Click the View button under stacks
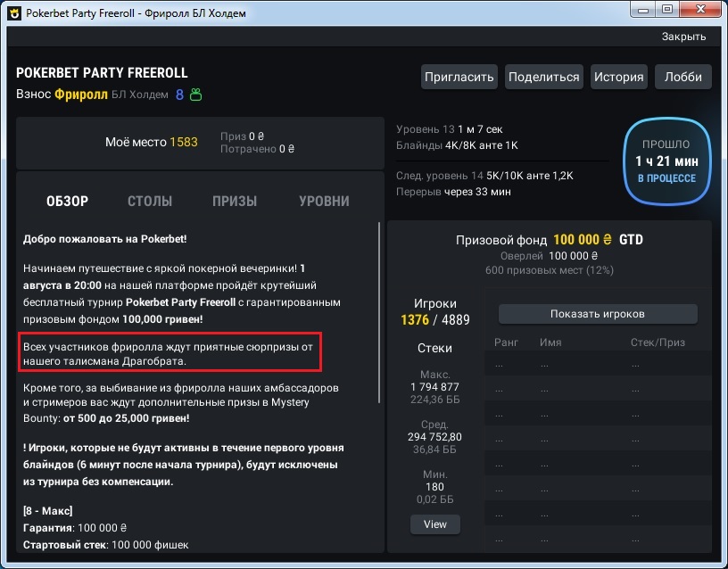The height and width of the screenshot is (569, 728). pyautogui.click(x=435, y=524)
